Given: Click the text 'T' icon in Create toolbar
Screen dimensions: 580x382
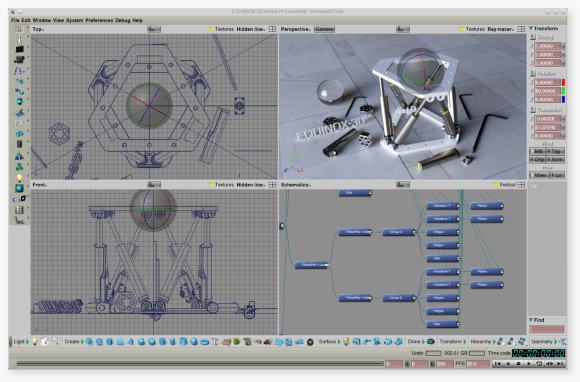Looking at the screenshot, I should (215, 342).
